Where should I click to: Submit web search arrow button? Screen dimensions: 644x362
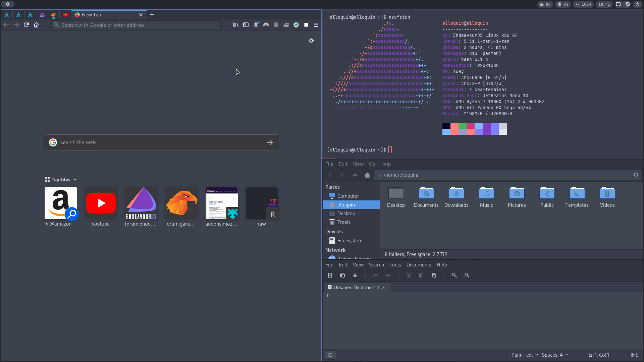(270, 142)
